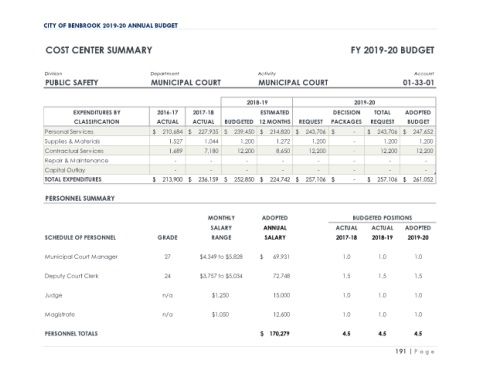Click the Deputy Court Clerk salary range

(221, 276)
